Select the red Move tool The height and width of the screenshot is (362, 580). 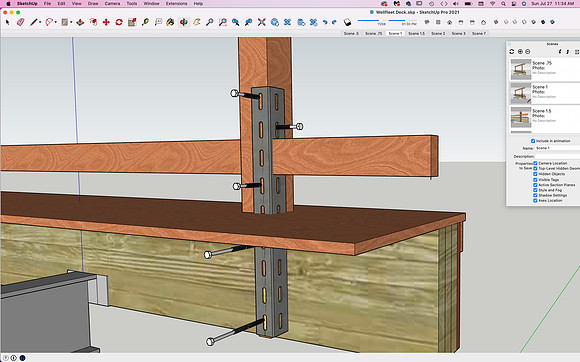106,22
